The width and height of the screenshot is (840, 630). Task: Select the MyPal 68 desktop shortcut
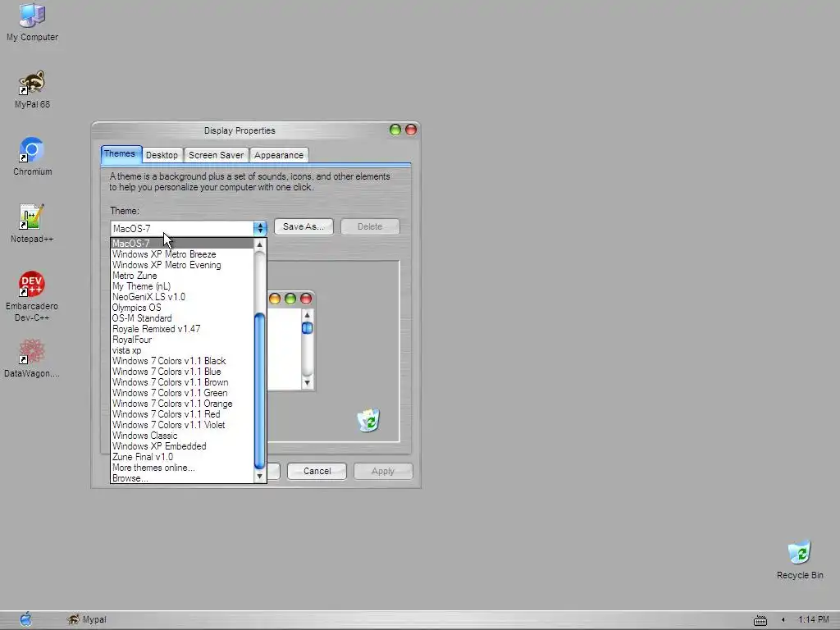click(x=32, y=89)
